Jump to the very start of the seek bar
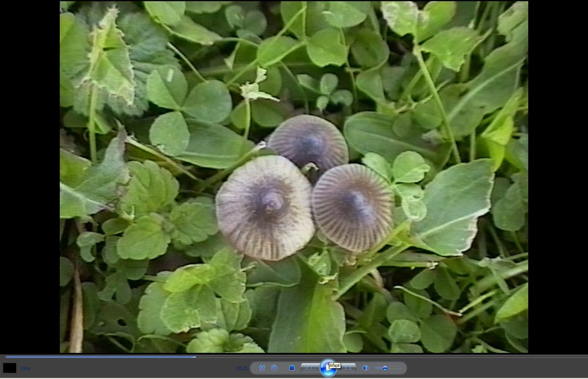The image size is (588, 379). [6, 357]
